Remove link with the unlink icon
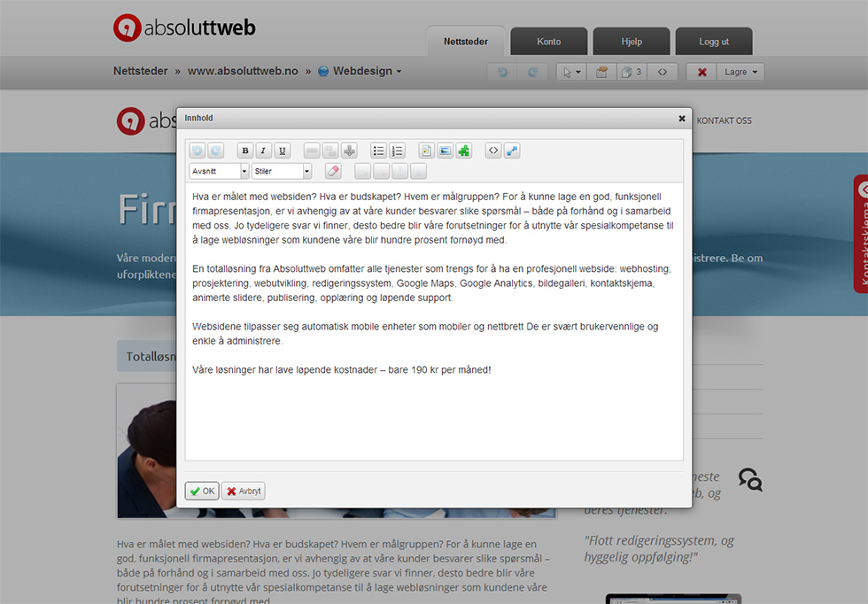Viewport: 868px width, 604px height. tap(330, 151)
